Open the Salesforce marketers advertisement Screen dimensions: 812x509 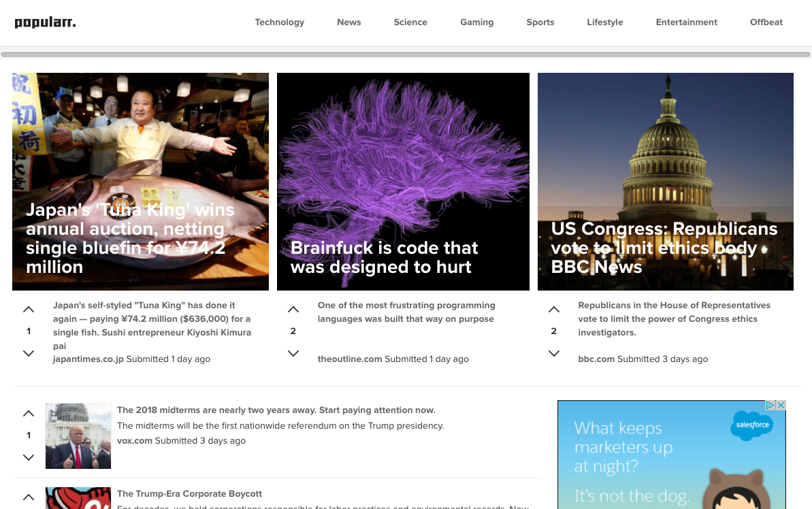point(672,455)
